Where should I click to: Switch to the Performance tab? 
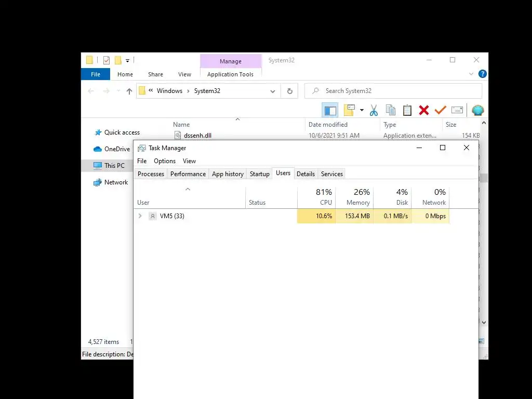[188, 174]
